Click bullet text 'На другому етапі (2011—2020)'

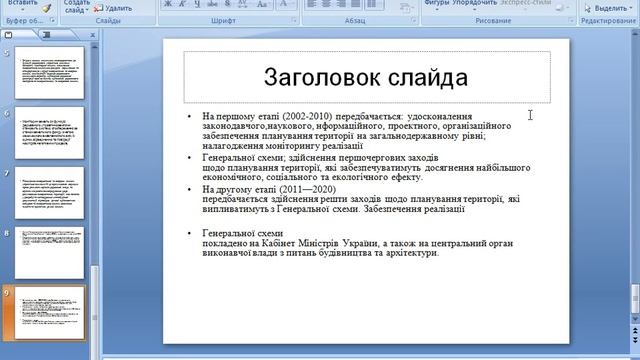[269, 189]
